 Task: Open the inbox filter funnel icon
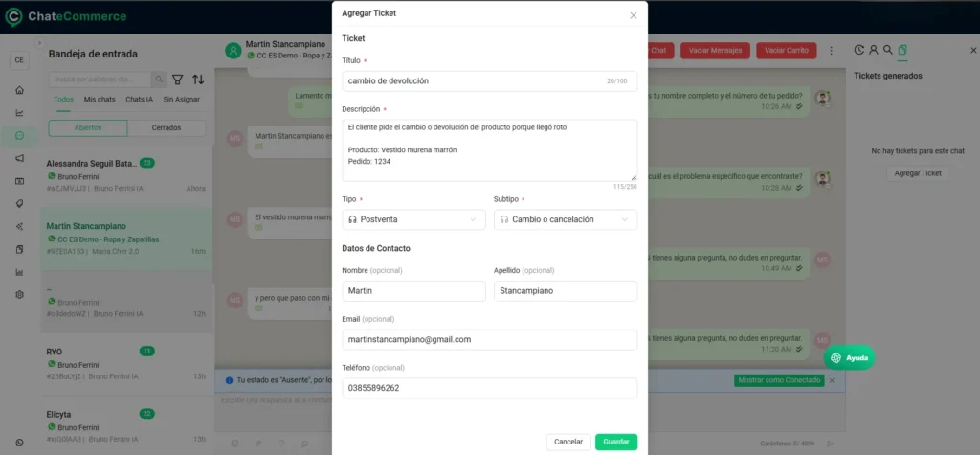(x=177, y=80)
